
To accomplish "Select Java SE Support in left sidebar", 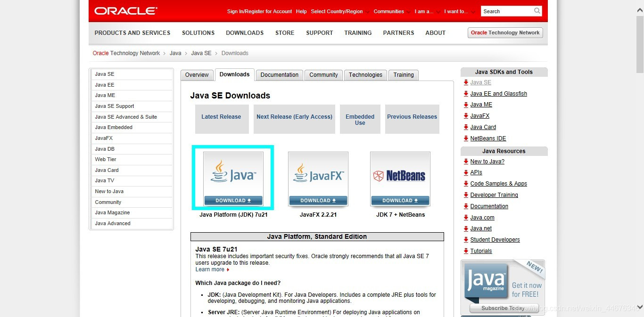I will [x=132, y=106].
